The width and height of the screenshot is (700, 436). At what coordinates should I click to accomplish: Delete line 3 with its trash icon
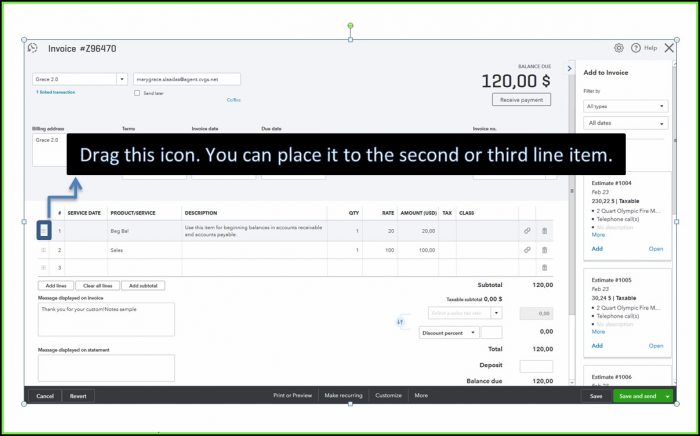544,268
